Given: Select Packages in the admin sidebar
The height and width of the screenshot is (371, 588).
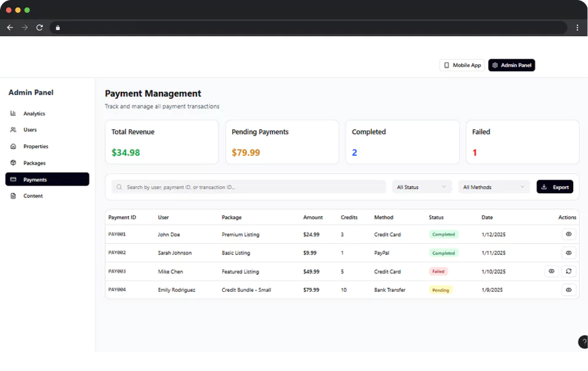Looking at the screenshot, I should [34, 163].
